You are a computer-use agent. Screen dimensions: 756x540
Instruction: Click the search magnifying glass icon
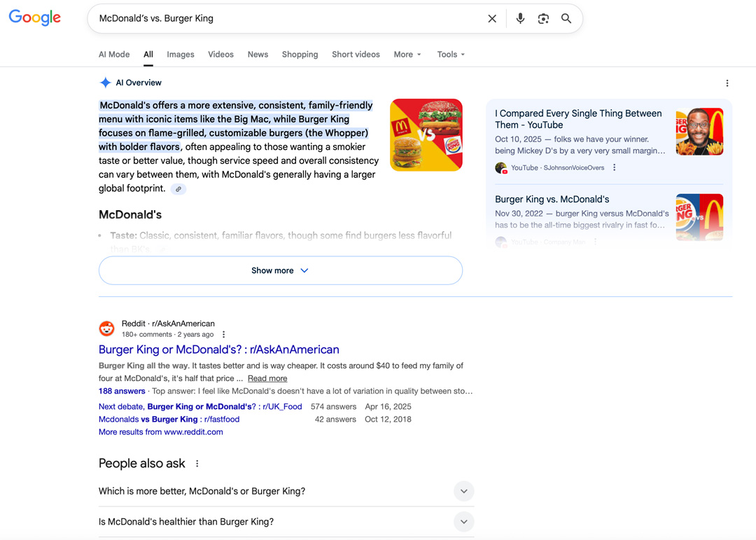(566, 19)
